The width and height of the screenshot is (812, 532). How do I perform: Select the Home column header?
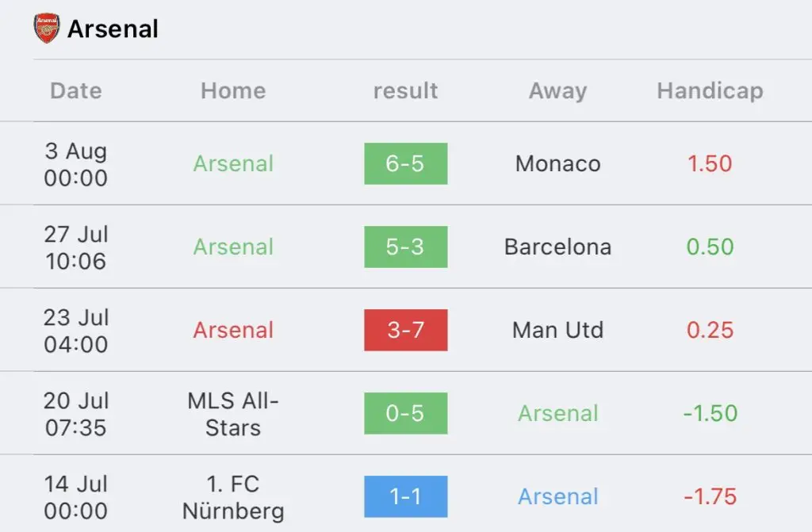[x=234, y=90]
